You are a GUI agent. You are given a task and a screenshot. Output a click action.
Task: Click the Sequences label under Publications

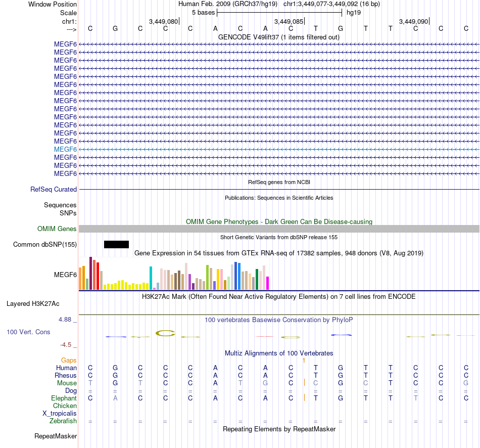[60, 205]
